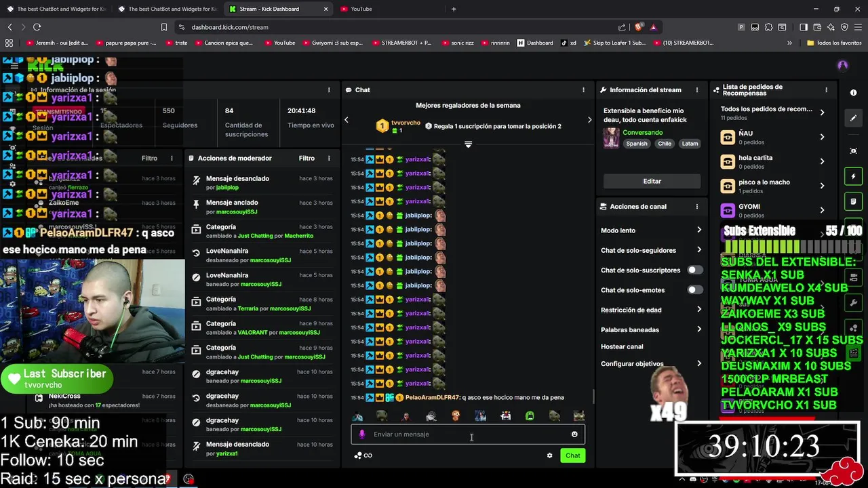Click the green monster emote in quick emotes
Viewport: 868px width, 488px height.
pos(530,415)
